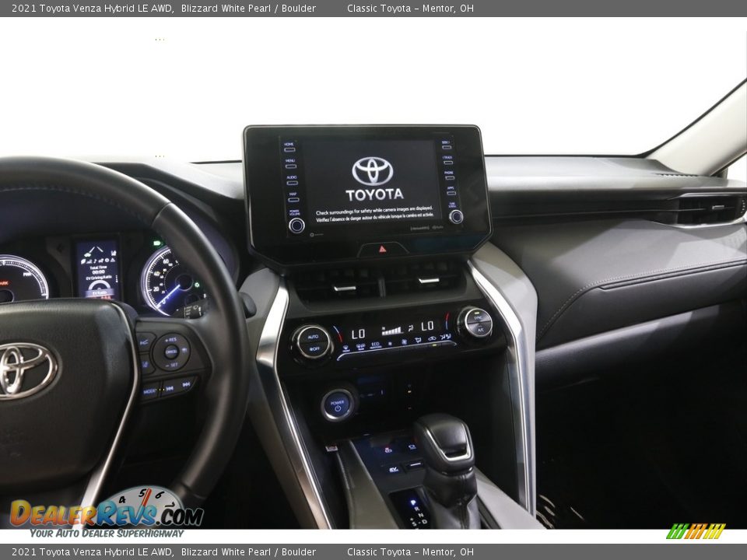Click the gear shift lever knob
This screenshot has width=747, height=560.
coord(444,443)
